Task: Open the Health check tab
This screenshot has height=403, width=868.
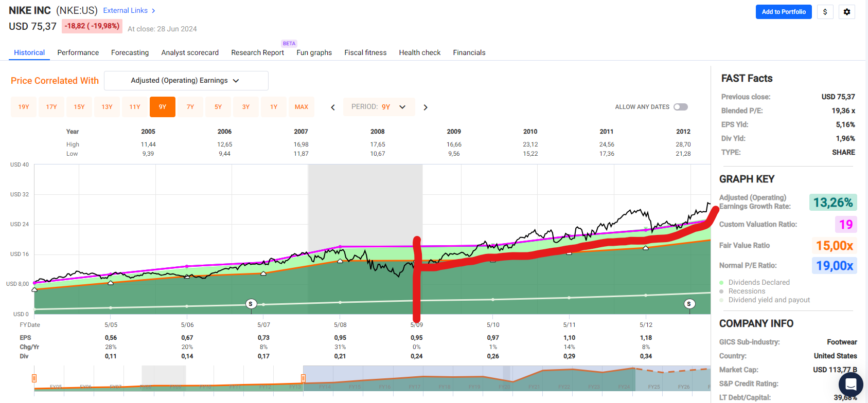Action: (420, 52)
